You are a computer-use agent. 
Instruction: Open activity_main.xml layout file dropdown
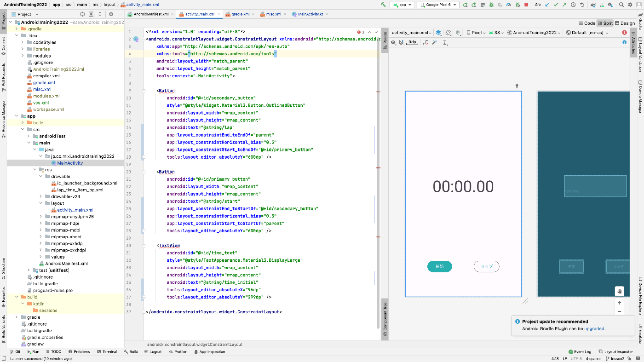coord(412,33)
